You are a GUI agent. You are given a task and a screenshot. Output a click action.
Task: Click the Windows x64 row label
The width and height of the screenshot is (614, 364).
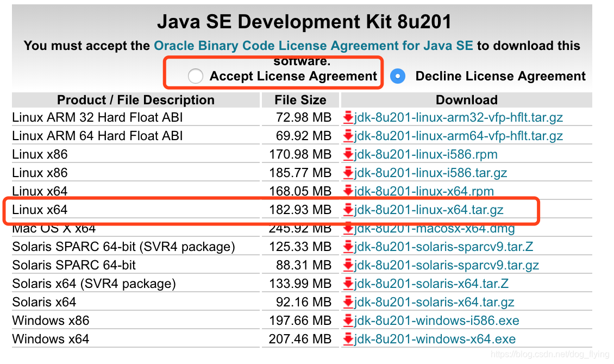[51, 339]
